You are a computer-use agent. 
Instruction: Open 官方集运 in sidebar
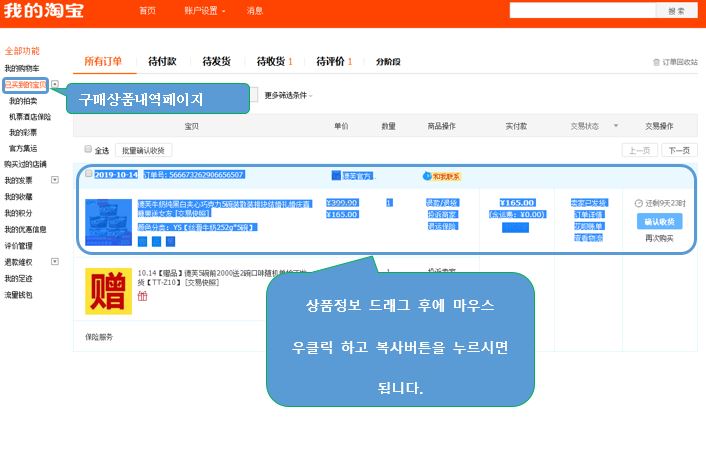(23, 148)
